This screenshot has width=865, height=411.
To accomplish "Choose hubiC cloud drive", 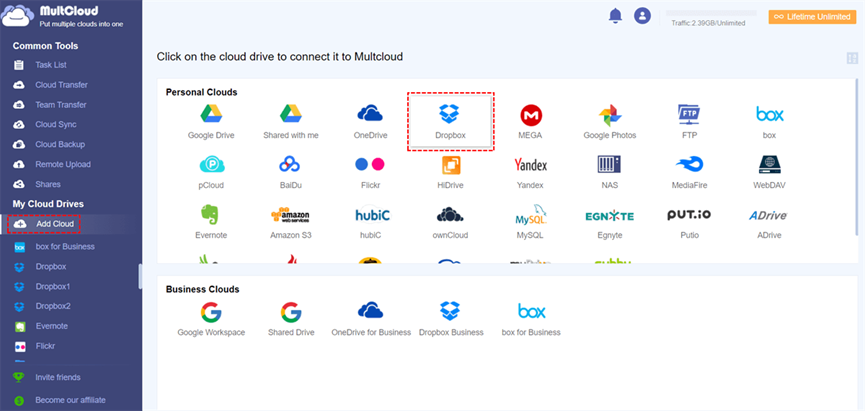I will pyautogui.click(x=372, y=222).
